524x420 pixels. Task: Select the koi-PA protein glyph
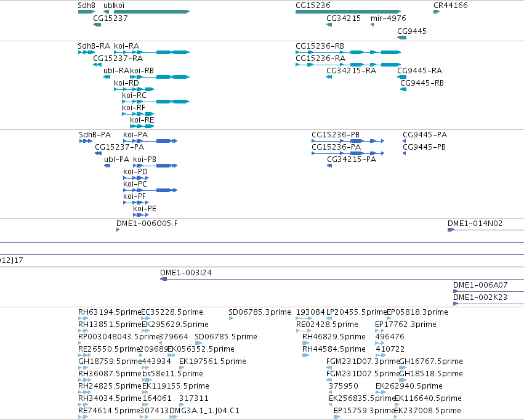pyautogui.click(x=150, y=141)
